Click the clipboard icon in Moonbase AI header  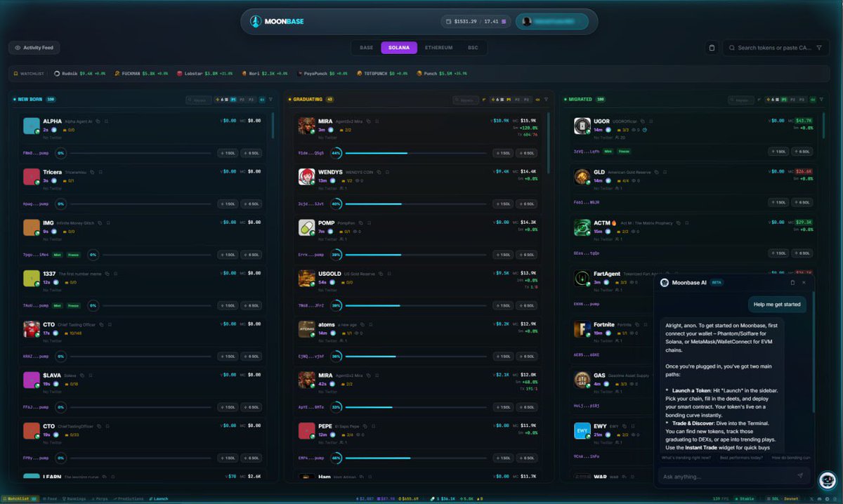pyautogui.click(x=792, y=282)
